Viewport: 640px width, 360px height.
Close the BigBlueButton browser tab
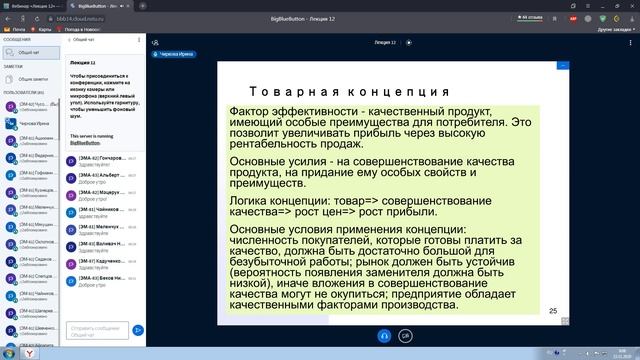(x=128, y=6)
